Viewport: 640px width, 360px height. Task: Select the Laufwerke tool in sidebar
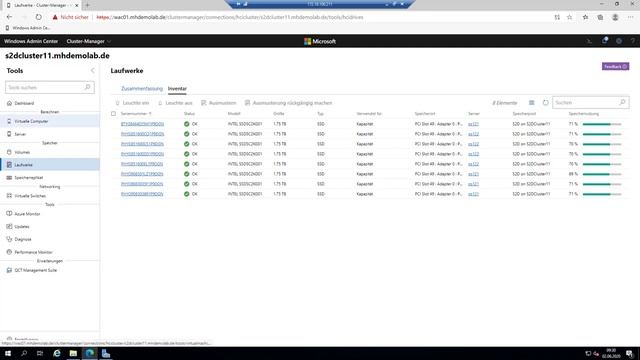point(23,165)
